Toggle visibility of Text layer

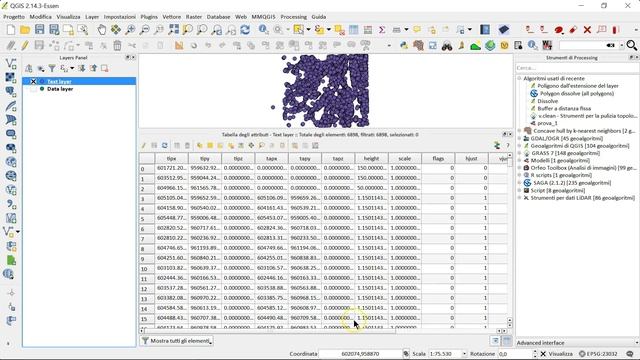33,81
